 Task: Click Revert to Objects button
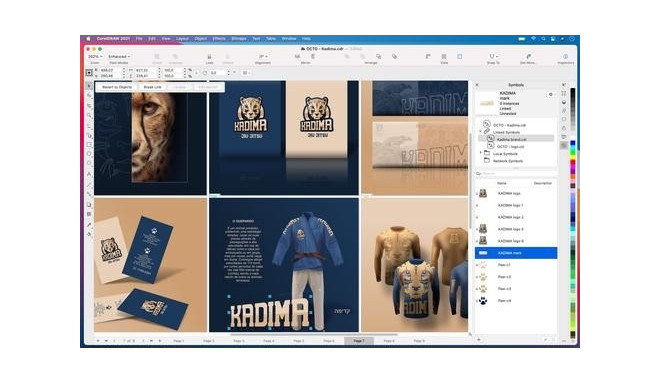pyautogui.click(x=117, y=87)
